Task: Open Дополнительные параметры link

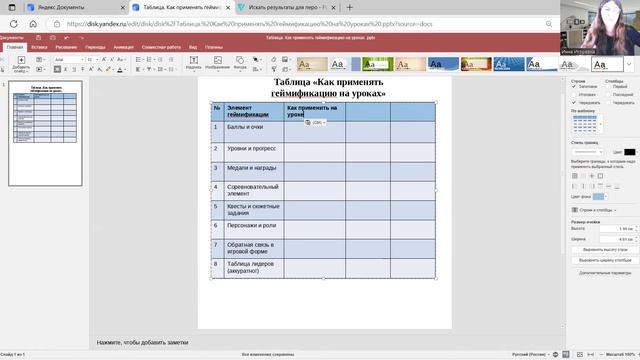Action: (605, 273)
